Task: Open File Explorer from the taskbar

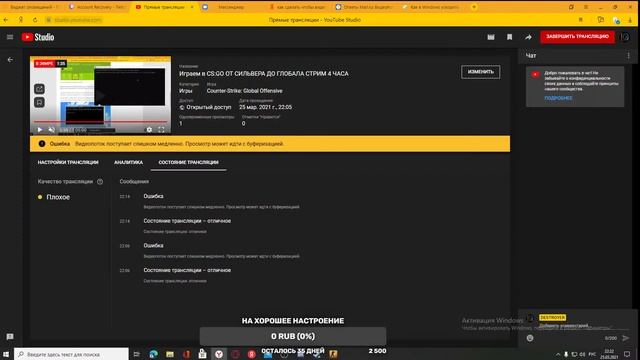Action: click(170, 354)
